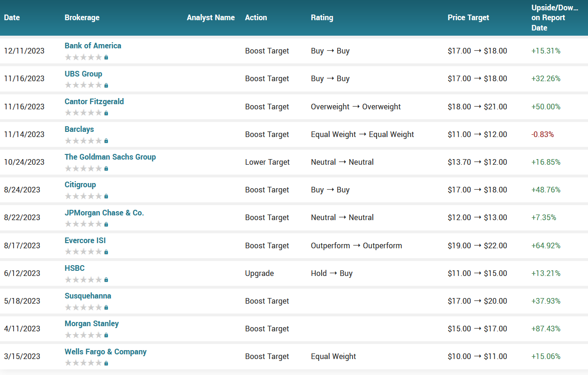The width and height of the screenshot is (588, 375).
Task: Click the lock icon under JPMorgan Chase & Co.
Action: 106,224
